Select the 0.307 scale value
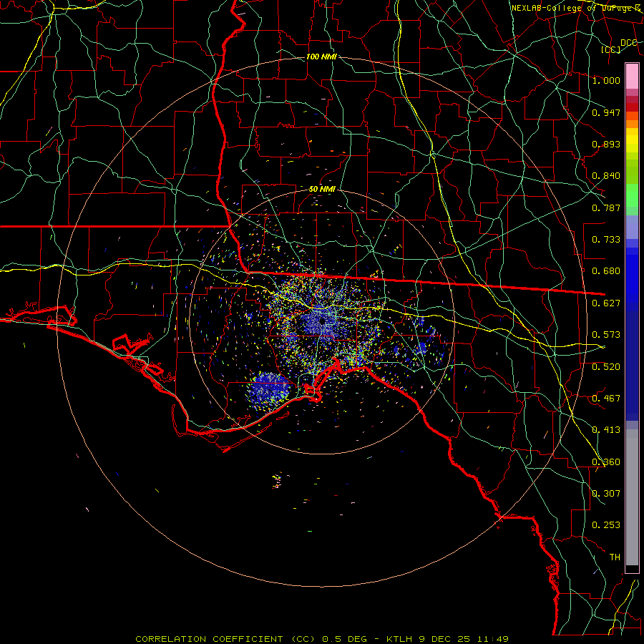 point(606,494)
